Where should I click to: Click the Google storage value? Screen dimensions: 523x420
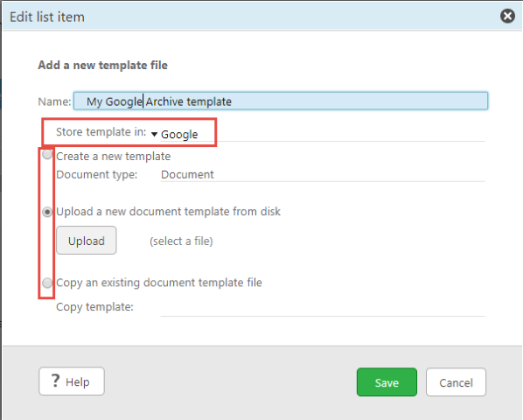point(179,135)
